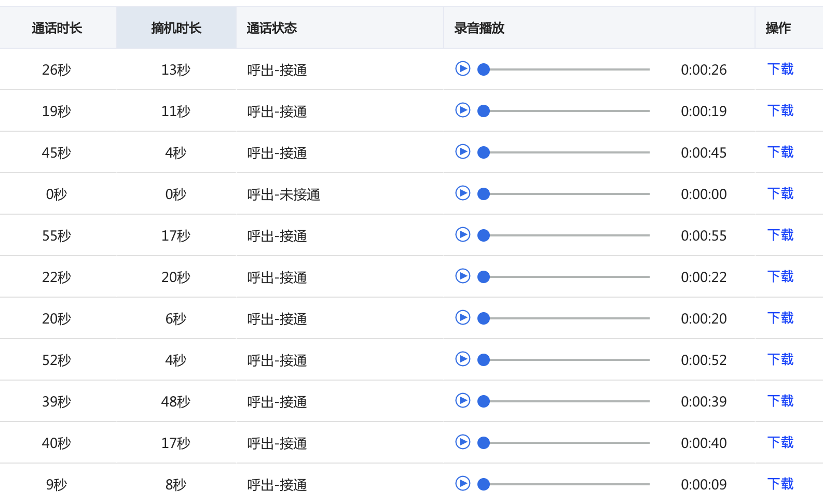The height and width of the screenshot is (504, 823).
Task: Click the 录音播放 column header
Action: tap(479, 28)
